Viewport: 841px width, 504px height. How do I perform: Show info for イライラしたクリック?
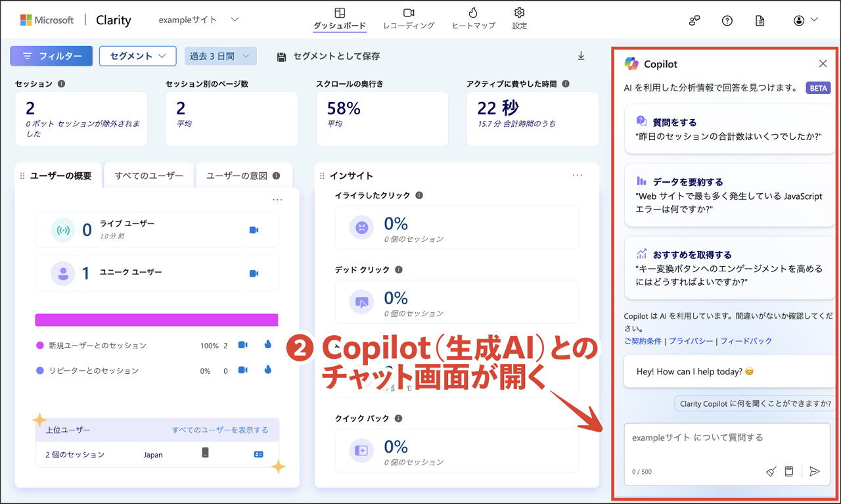click(x=419, y=195)
